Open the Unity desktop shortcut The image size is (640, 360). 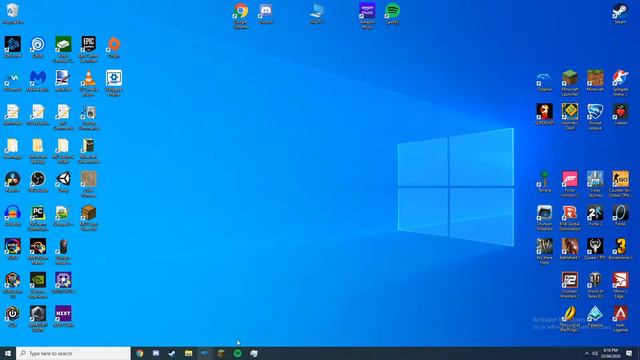63,182
